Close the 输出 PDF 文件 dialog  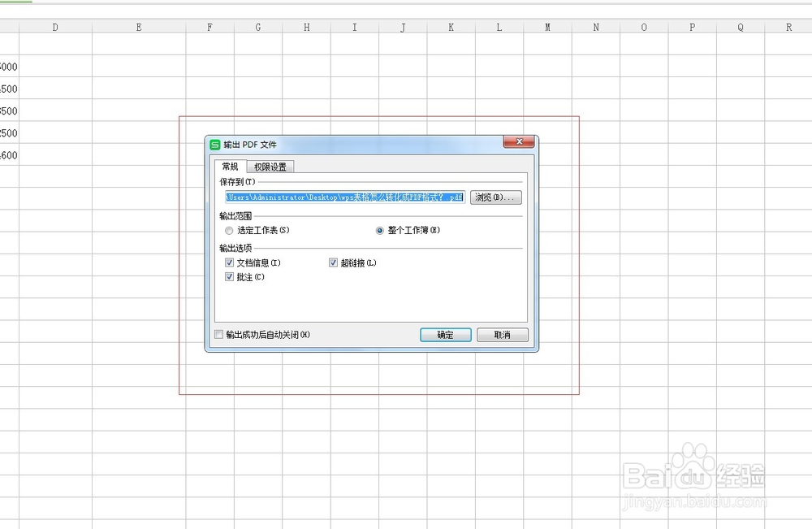(x=519, y=141)
